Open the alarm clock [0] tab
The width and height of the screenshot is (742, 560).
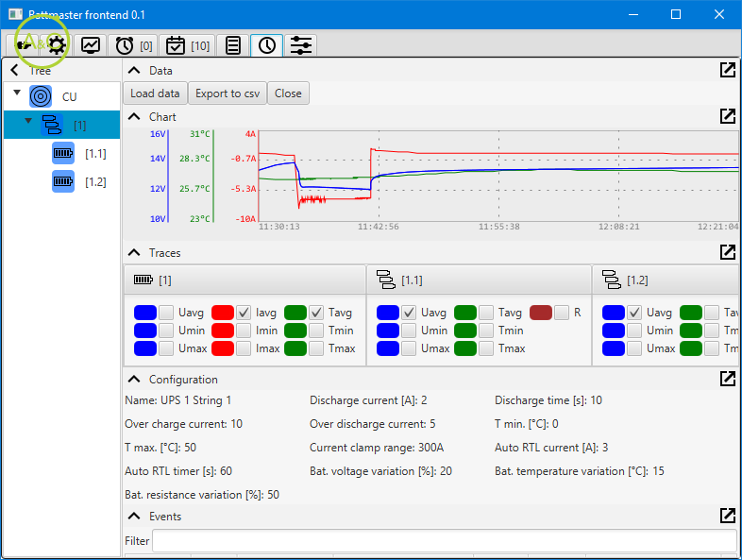pyautogui.click(x=133, y=45)
